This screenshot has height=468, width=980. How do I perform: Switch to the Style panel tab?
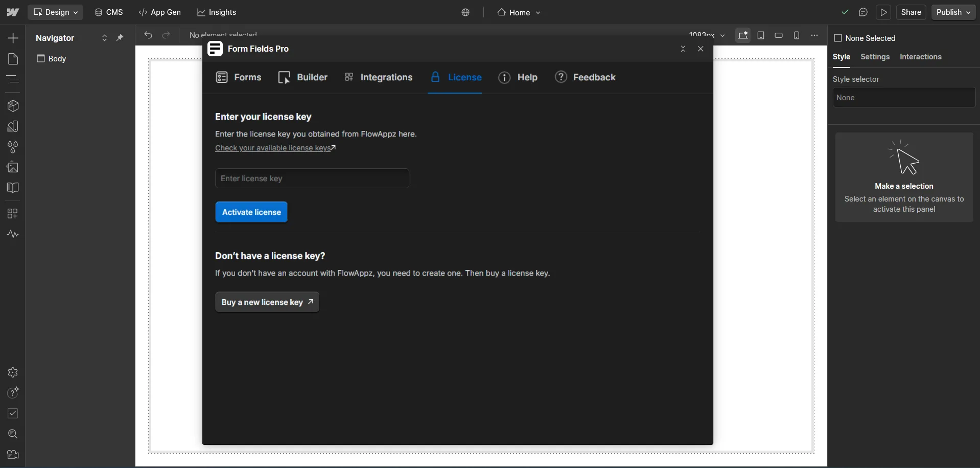[x=842, y=57]
